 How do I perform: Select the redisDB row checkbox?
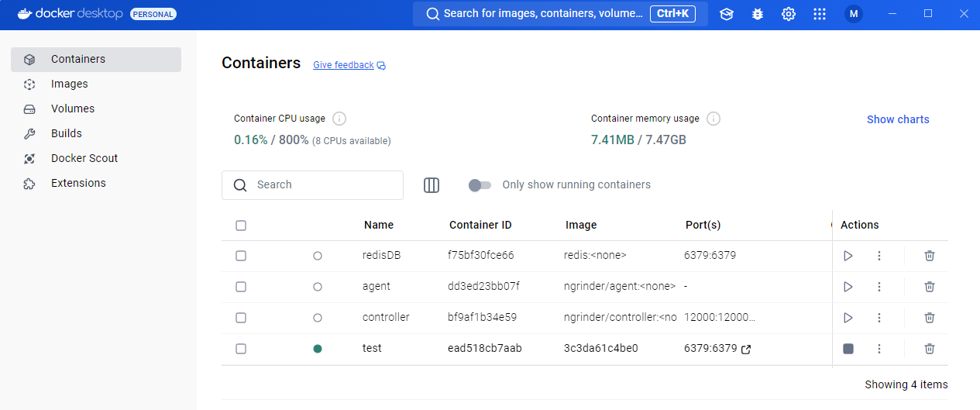click(241, 256)
